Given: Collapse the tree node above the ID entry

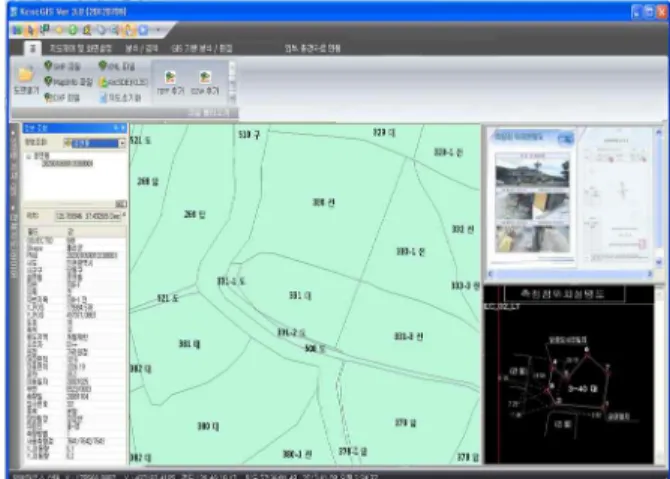Looking at the screenshot, I should click(x=29, y=156).
